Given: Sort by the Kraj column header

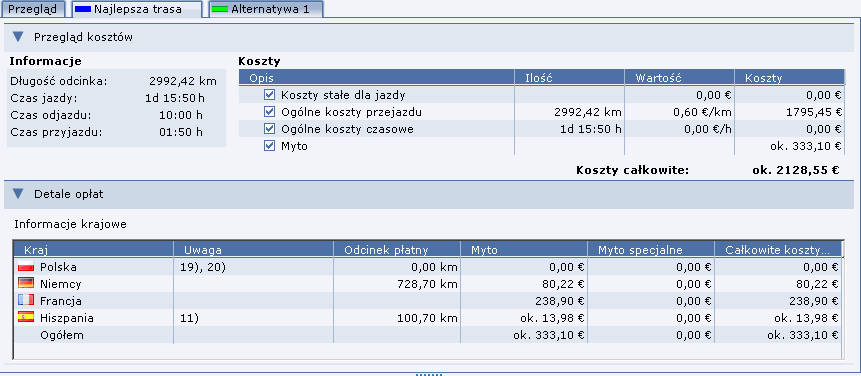Looking at the screenshot, I should point(93,250).
